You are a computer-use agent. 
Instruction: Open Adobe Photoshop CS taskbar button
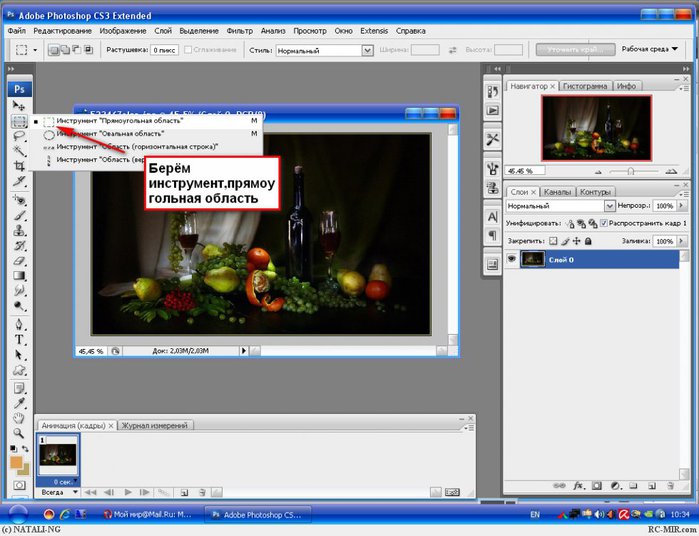tap(258, 515)
